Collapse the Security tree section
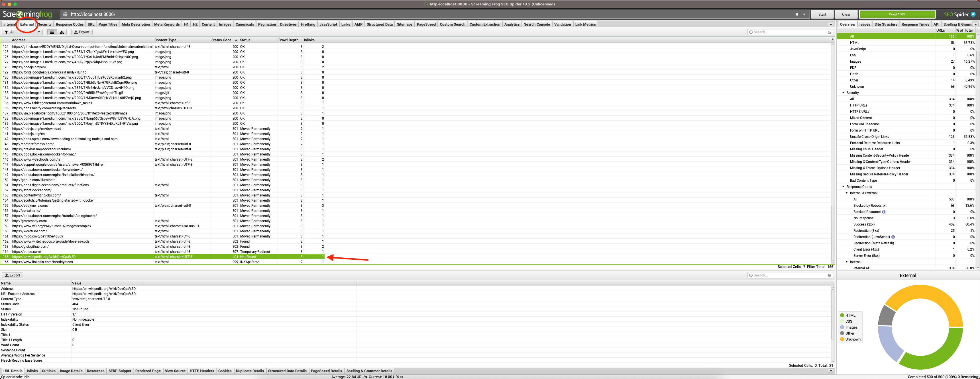The image size is (980, 379). (x=843, y=93)
